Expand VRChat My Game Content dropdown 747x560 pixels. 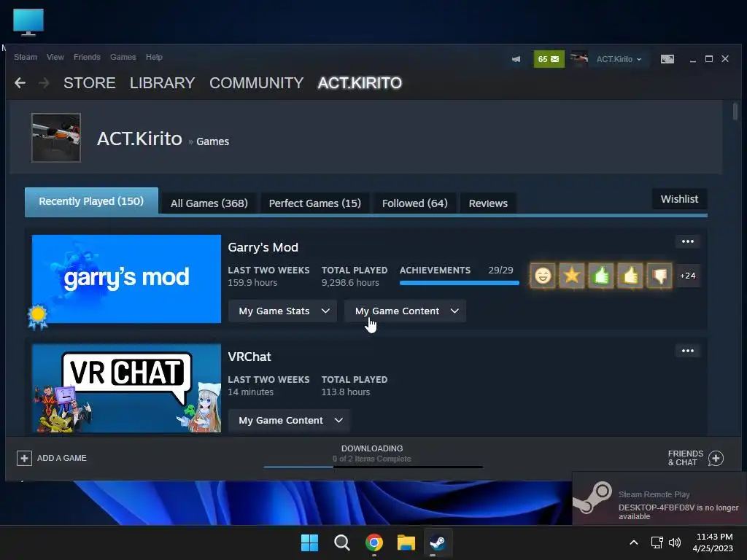pyautogui.click(x=289, y=421)
